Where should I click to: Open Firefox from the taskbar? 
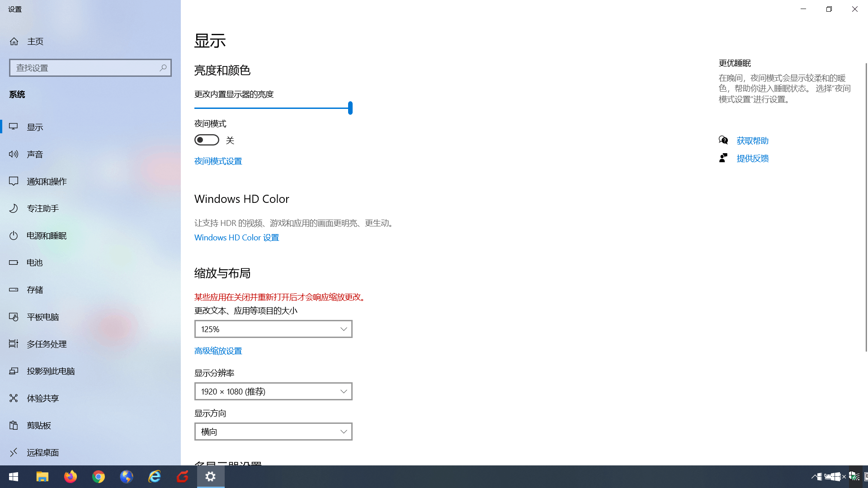(x=71, y=477)
